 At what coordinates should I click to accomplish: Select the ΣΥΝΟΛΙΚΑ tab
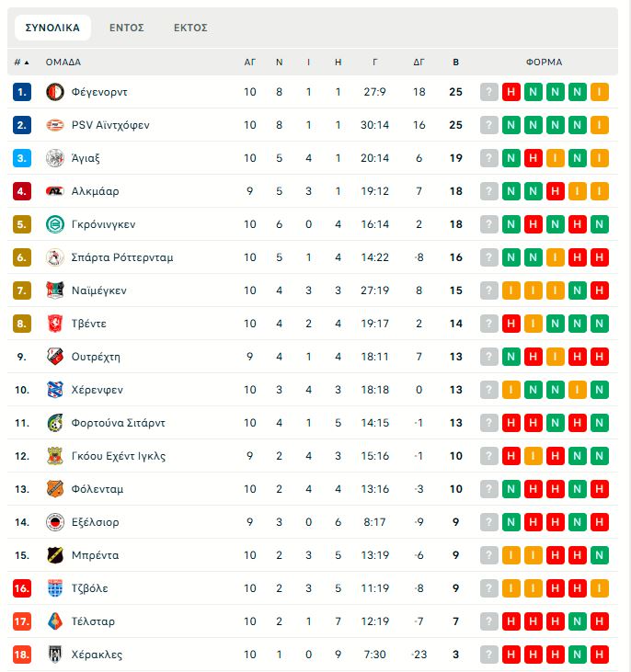[52, 28]
